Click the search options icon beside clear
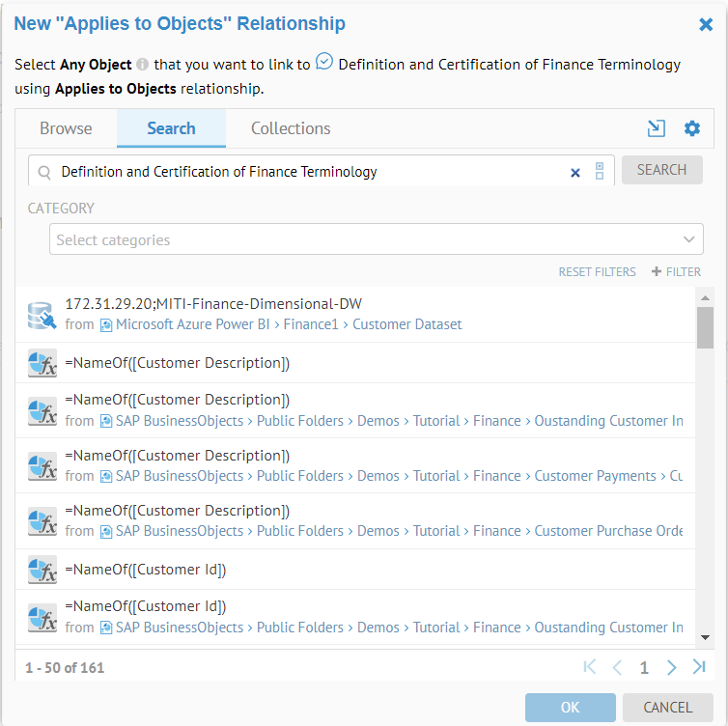Image resolution: width=728 pixels, height=726 pixels. [600, 172]
